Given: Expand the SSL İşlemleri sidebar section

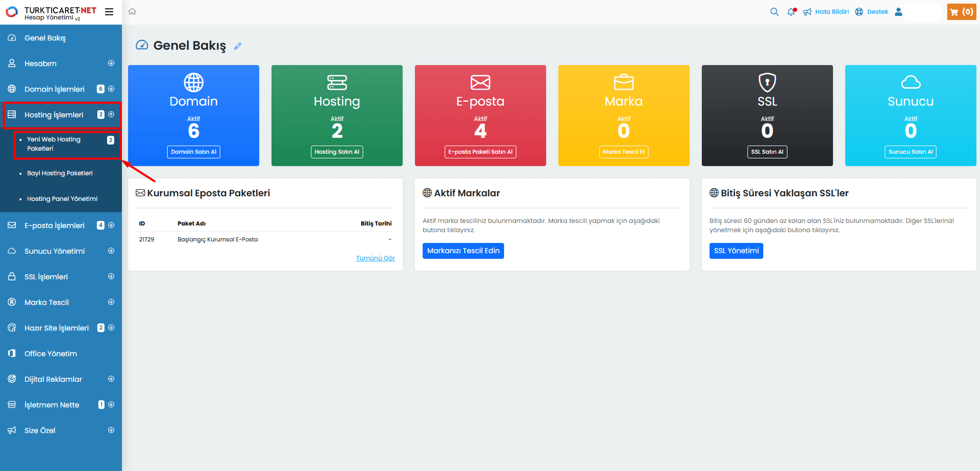Looking at the screenshot, I should [x=60, y=277].
